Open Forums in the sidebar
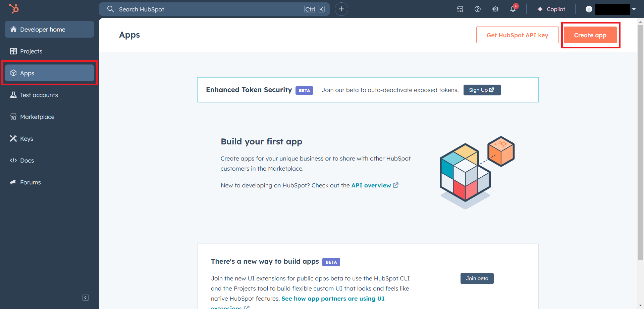 pyautogui.click(x=49, y=182)
